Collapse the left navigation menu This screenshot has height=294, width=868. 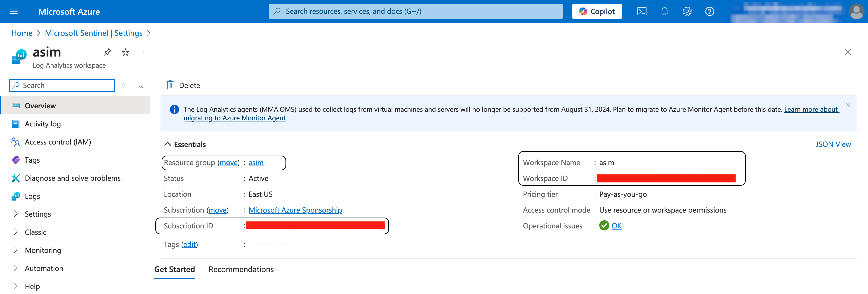tap(141, 86)
